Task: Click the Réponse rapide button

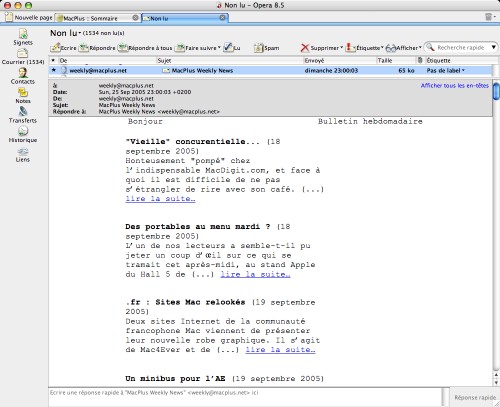Action: [x=475, y=397]
